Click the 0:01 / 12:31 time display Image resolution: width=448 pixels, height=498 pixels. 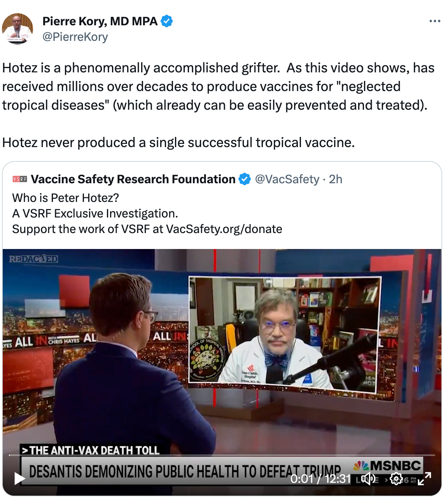(320, 478)
